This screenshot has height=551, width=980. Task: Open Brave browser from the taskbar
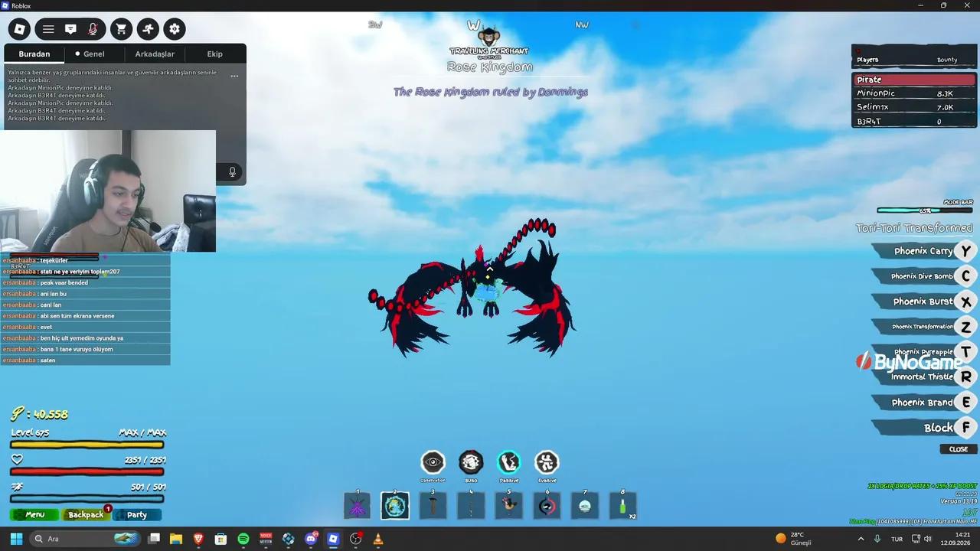[x=198, y=539]
